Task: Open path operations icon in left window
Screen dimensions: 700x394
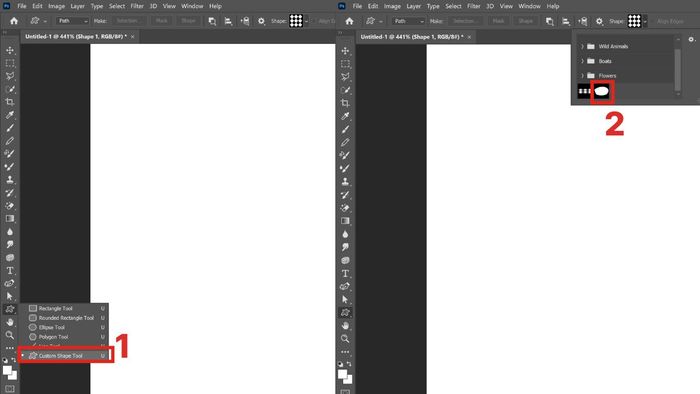Action: (212, 21)
